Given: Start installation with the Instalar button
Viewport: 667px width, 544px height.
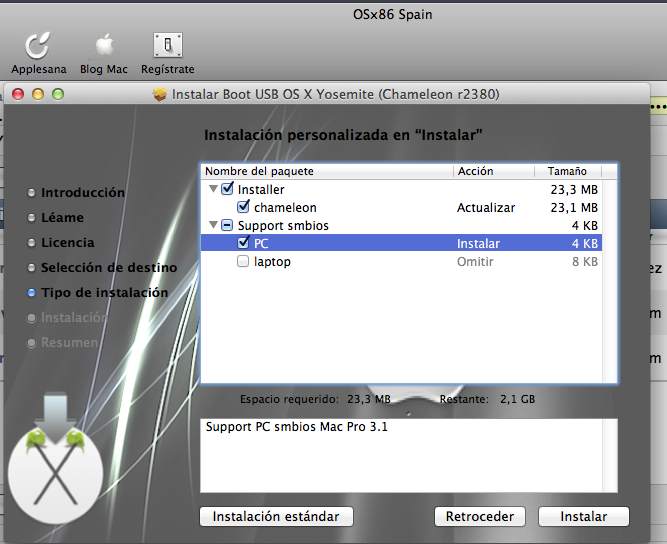Looking at the screenshot, I should click(584, 516).
